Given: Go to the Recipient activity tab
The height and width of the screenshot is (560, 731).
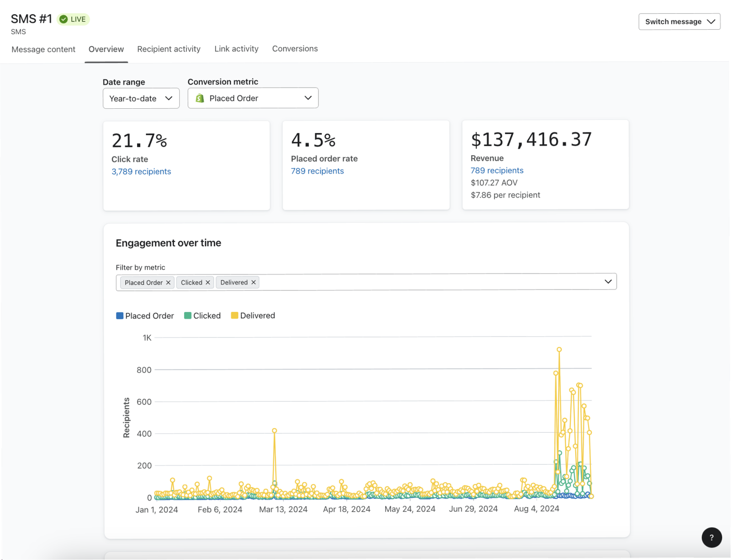Looking at the screenshot, I should (x=169, y=49).
